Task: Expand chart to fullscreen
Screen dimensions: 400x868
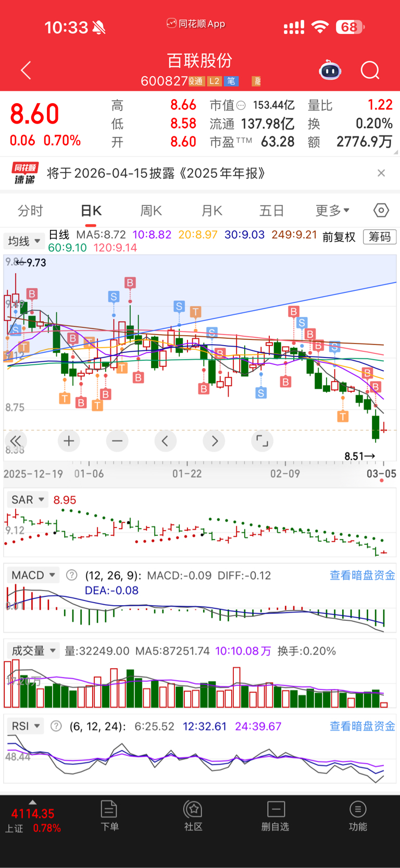Action: tap(262, 441)
